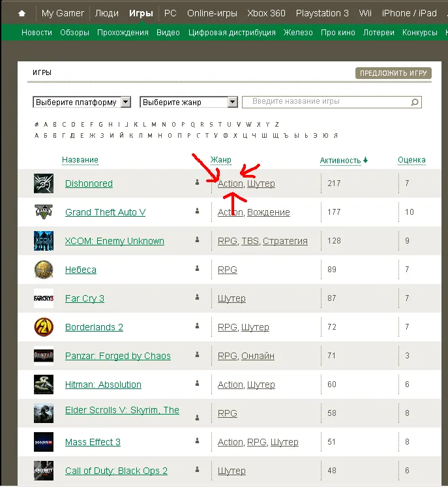Open the Wii platform tab
The height and width of the screenshot is (487, 448).
coord(365,13)
